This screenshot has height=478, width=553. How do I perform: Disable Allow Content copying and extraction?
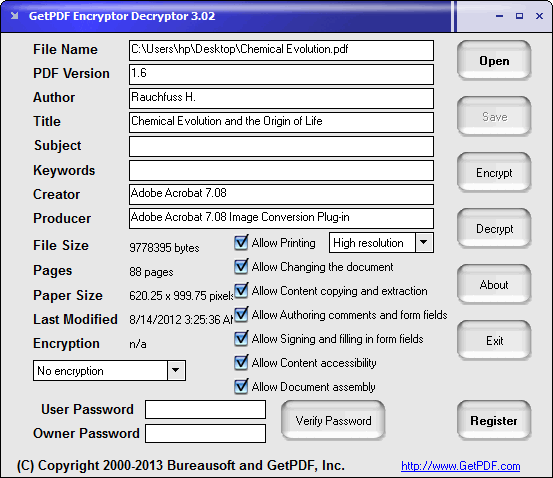click(241, 291)
